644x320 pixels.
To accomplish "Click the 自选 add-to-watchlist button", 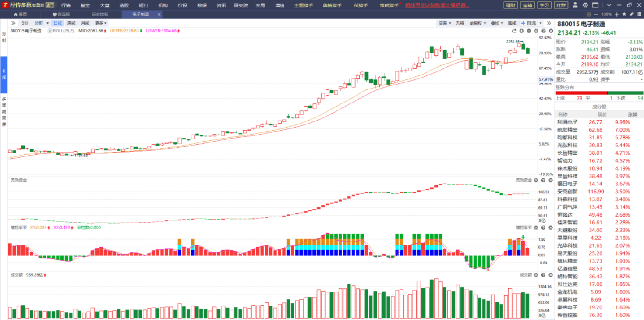I will (x=528, y=23).
